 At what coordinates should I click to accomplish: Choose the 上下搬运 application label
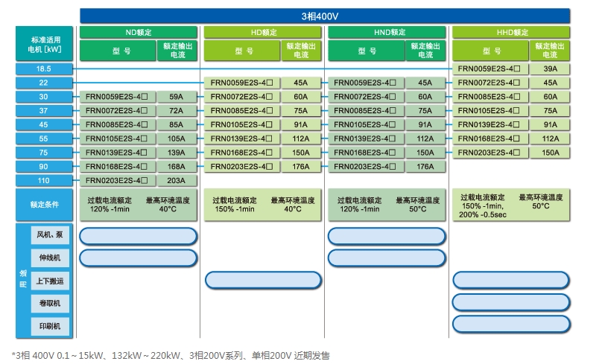pyautogui.click(x=50, y=281)
